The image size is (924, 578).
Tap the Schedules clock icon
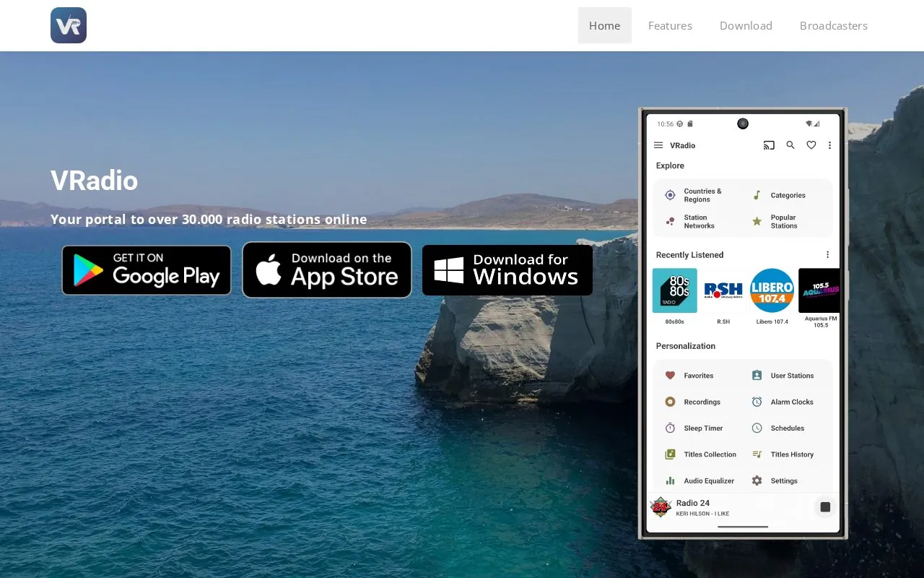click(757, 428)
